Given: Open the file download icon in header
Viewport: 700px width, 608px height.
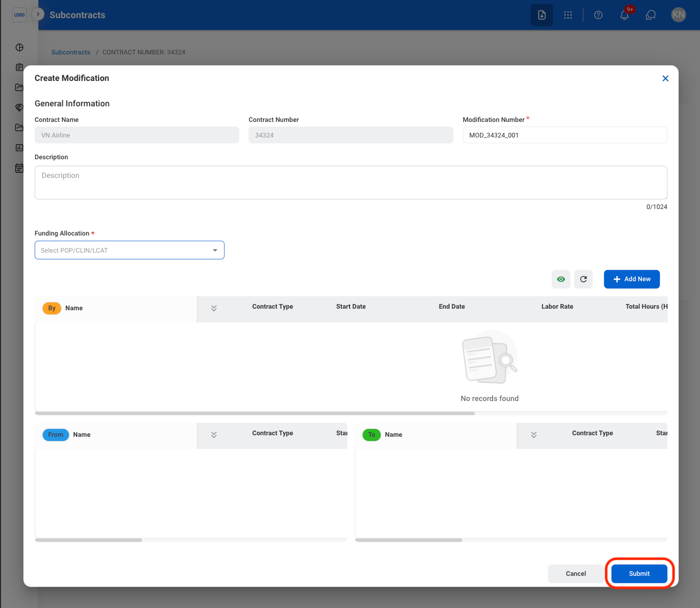Looking at the screenshot, I should tap(542, 15).
